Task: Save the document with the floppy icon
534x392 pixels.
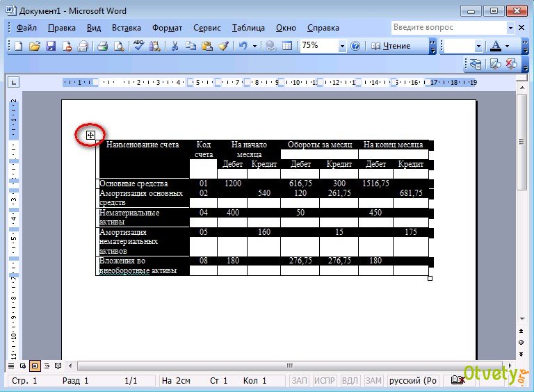Action: coord(50,46)
